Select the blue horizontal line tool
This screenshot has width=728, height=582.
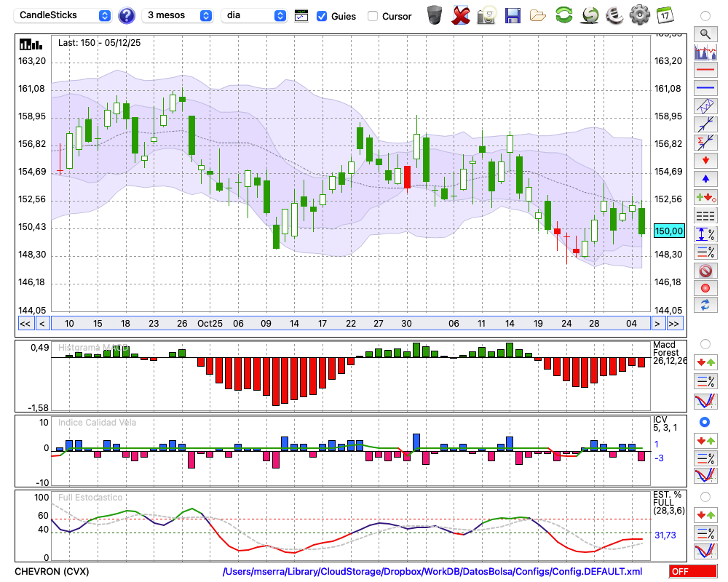[x=705, y=88]
